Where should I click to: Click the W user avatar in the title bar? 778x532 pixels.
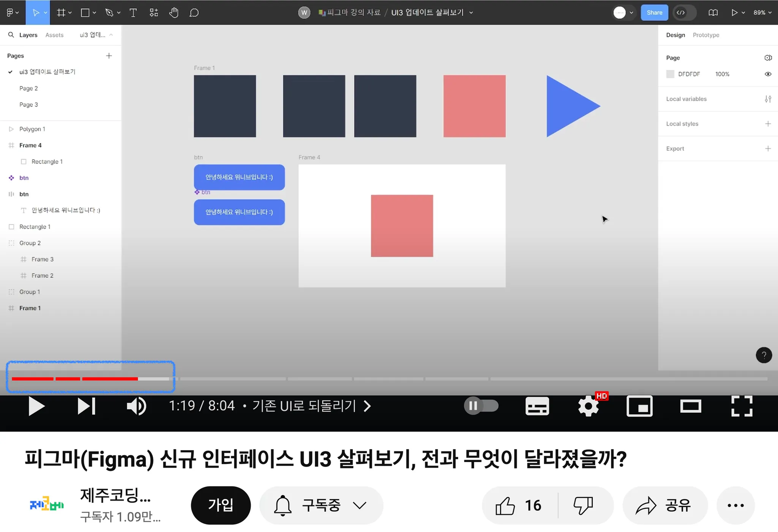coord(304,12)
